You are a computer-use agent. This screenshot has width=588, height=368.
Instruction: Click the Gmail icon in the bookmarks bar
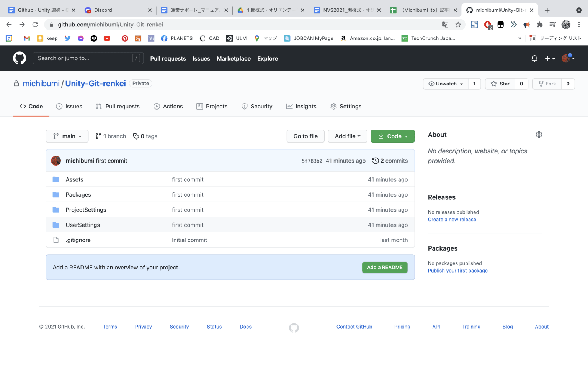coord(26,38)
